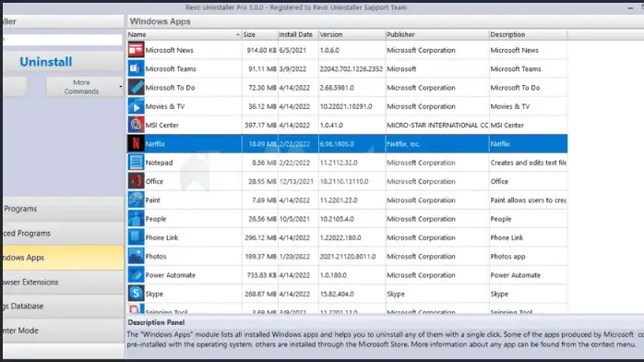The image size is (644, 362).
Task: Open the More Commands dropdown
Action: pos(84,87)
